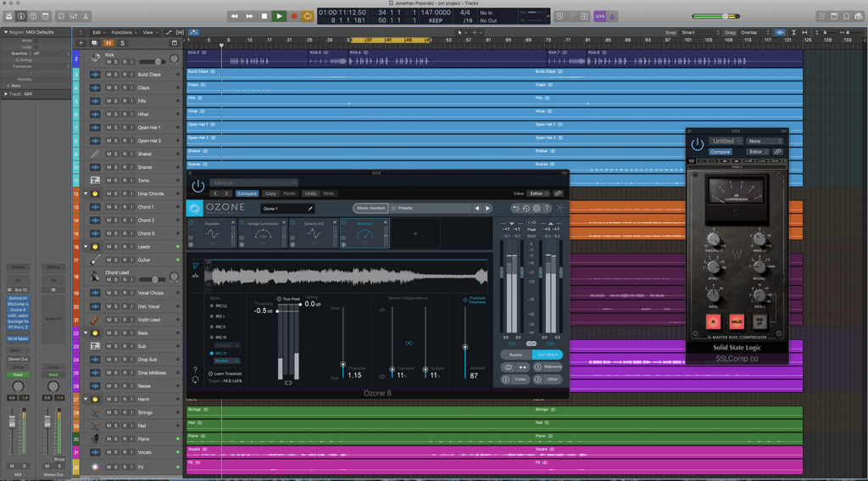Click the Ozone undo arrow icon

coord(516,209)
